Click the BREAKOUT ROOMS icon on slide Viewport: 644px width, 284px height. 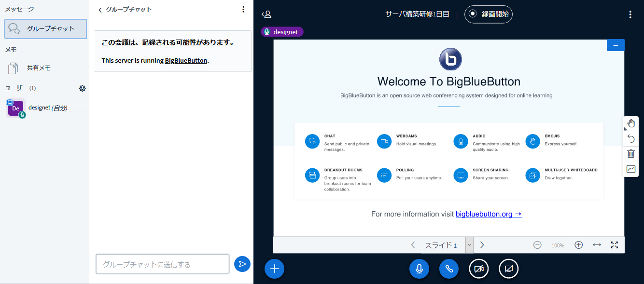pyautogui.click(x=312, y=175)
